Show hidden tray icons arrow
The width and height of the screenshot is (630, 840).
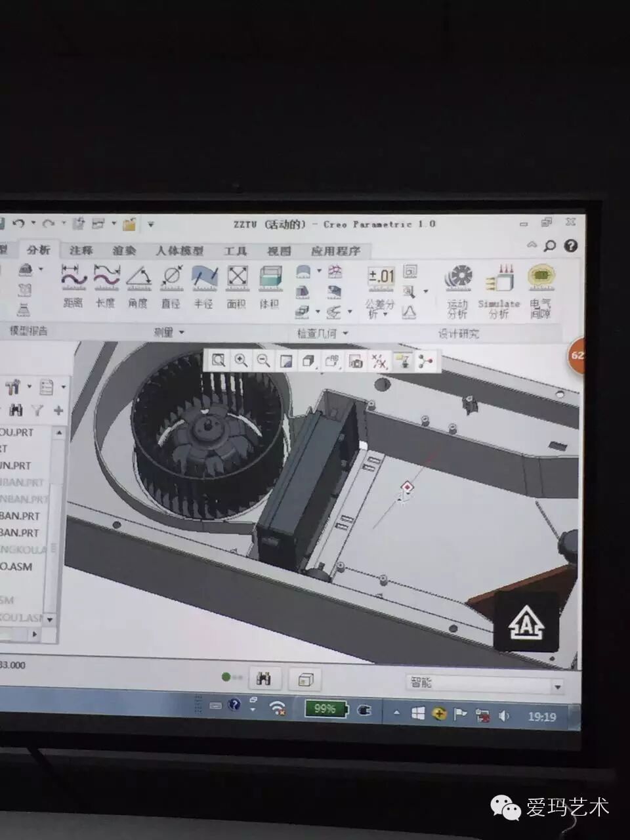click(x=396, y=712)
